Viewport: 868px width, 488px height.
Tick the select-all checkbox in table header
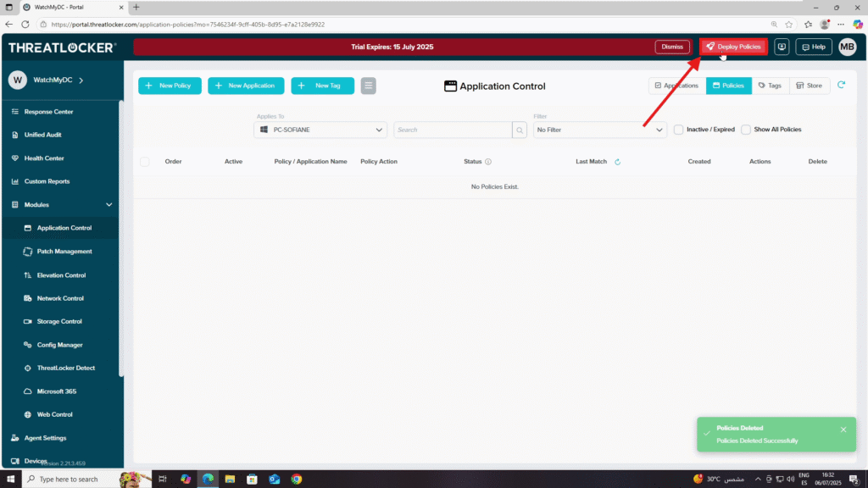(x=144, y=162)
